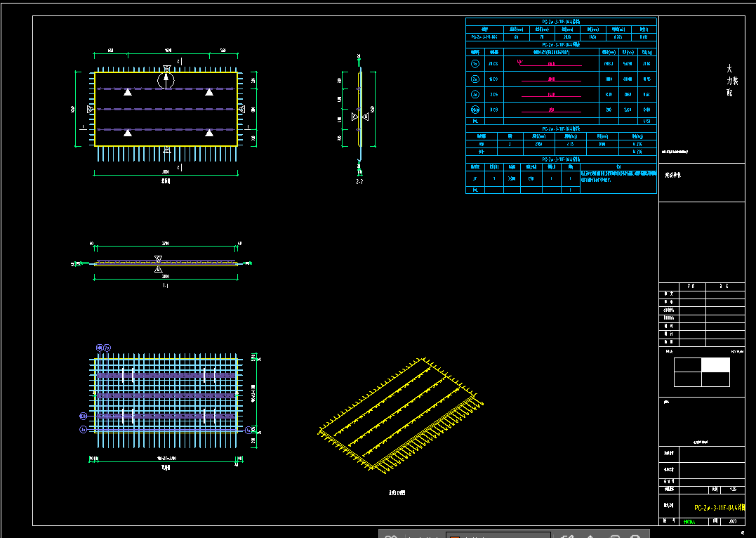
Task: Select the 2700 dimension above section 1-1
Action: pos(166,244)
